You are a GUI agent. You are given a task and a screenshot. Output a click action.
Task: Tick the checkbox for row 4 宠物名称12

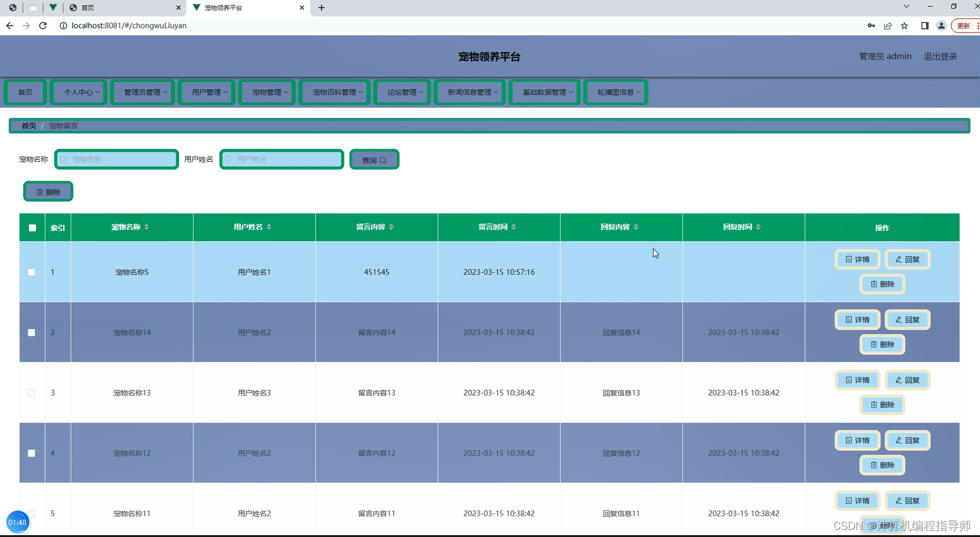click(31, 453)
